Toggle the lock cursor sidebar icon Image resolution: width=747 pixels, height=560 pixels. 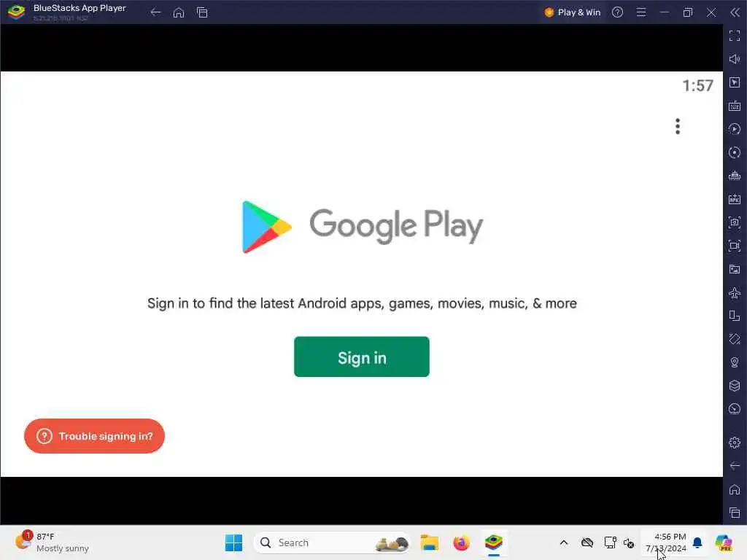735,82
